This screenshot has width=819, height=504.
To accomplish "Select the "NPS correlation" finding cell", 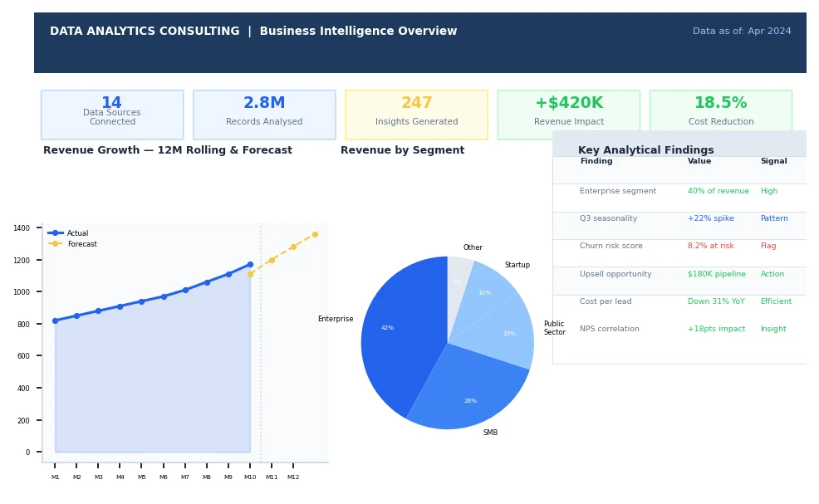I will click(x=609, y=329).
